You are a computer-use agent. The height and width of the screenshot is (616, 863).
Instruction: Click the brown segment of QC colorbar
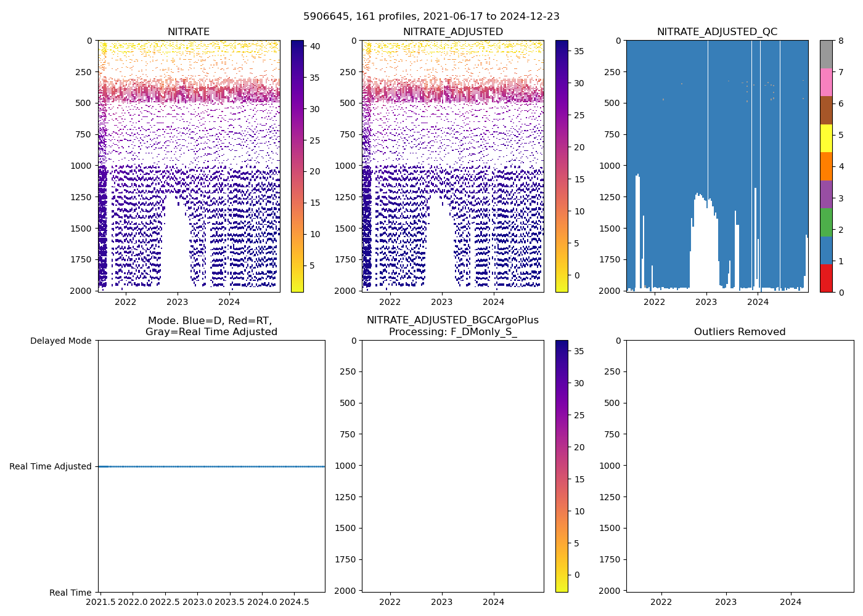[826, 110]
